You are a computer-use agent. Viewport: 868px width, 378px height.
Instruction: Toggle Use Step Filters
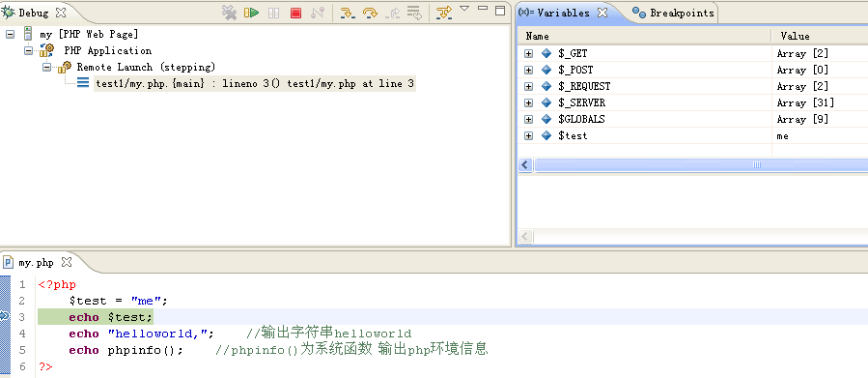click(443, 13)
